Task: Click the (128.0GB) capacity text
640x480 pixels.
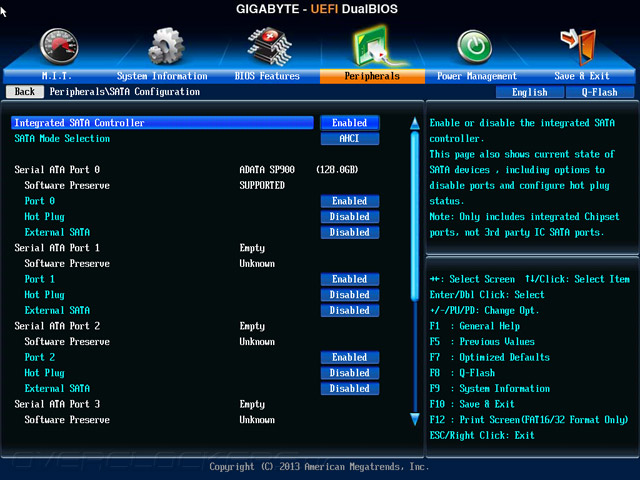Action: (x=337, y=169)
